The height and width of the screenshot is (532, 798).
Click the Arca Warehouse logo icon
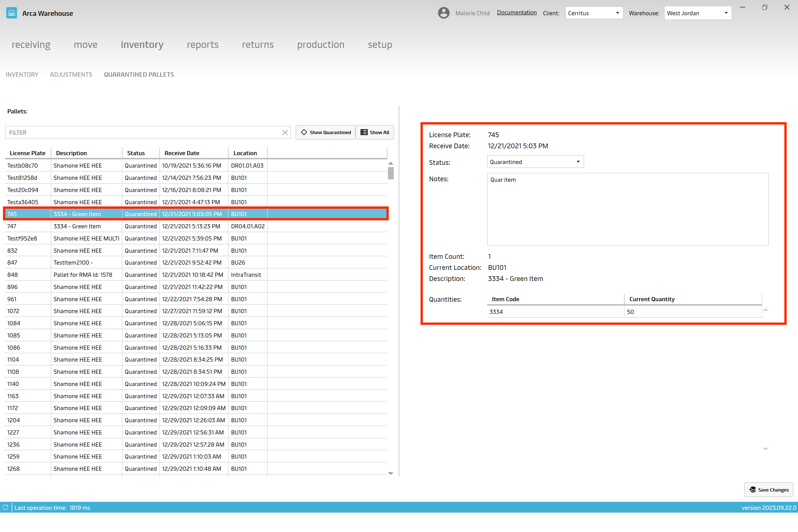pos(12,12)
